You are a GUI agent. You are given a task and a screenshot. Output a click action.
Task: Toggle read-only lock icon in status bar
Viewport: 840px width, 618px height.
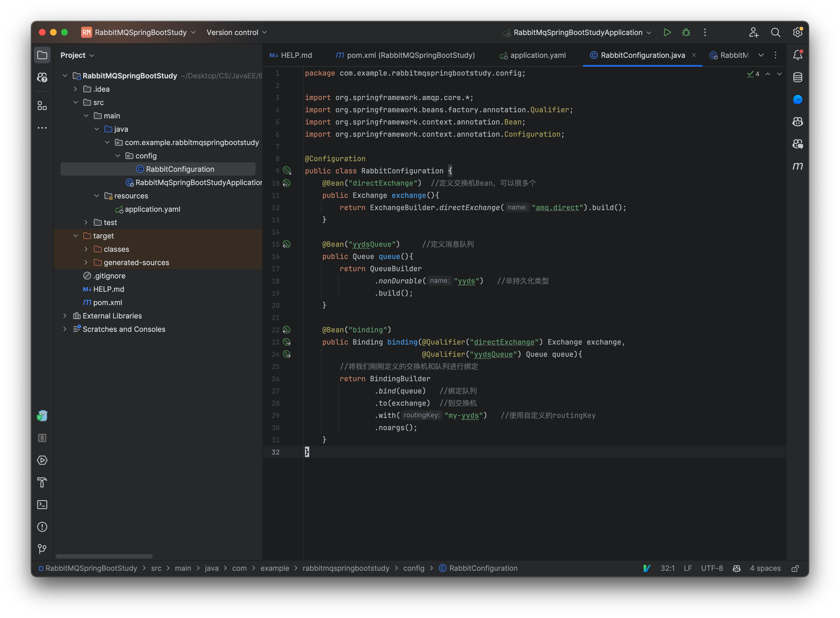[795, 568]
